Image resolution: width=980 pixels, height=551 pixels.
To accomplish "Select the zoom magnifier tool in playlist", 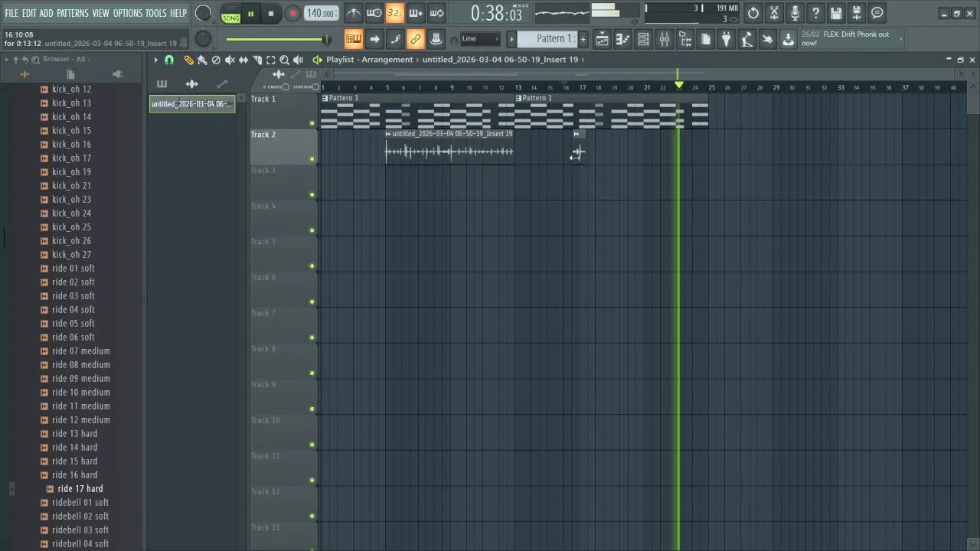I will click(x=284, y=60).
